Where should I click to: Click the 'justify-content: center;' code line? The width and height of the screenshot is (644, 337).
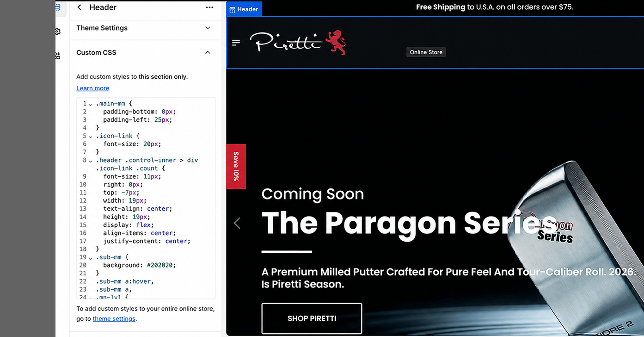click(x=147, y=241)
